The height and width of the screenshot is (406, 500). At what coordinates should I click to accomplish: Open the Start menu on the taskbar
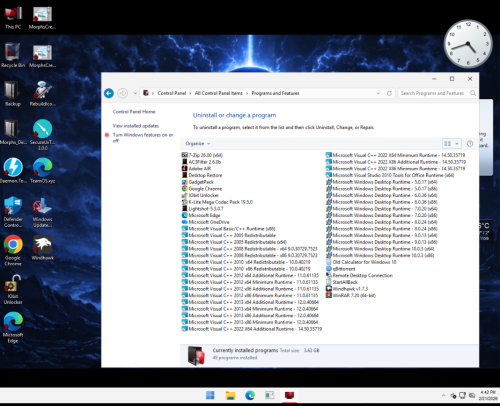(210, 395)
